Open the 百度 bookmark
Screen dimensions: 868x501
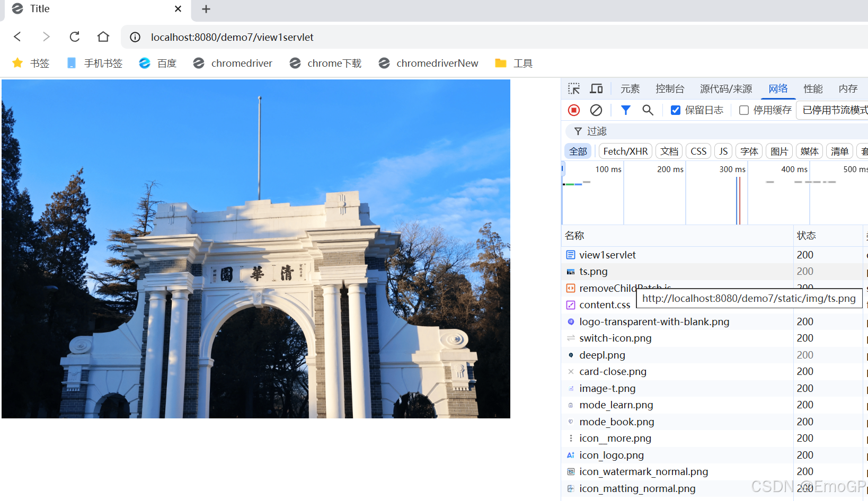click(x=157, y=63)
